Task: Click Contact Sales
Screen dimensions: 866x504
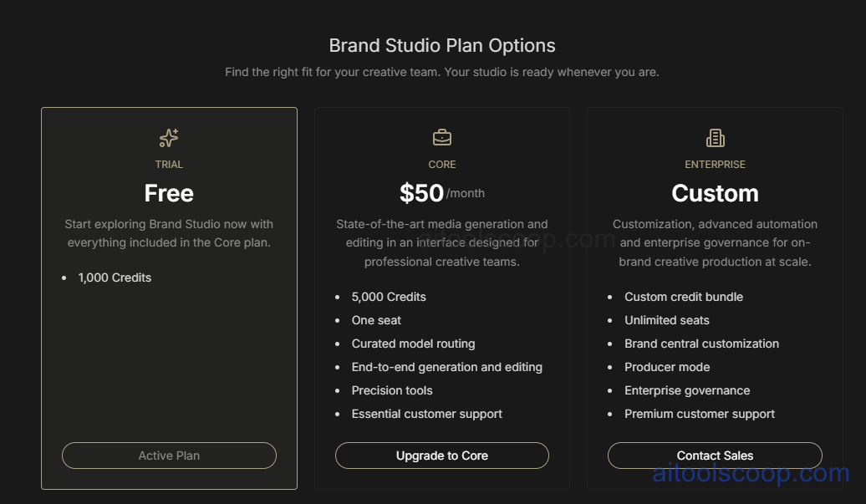Action: coord(715,456)
